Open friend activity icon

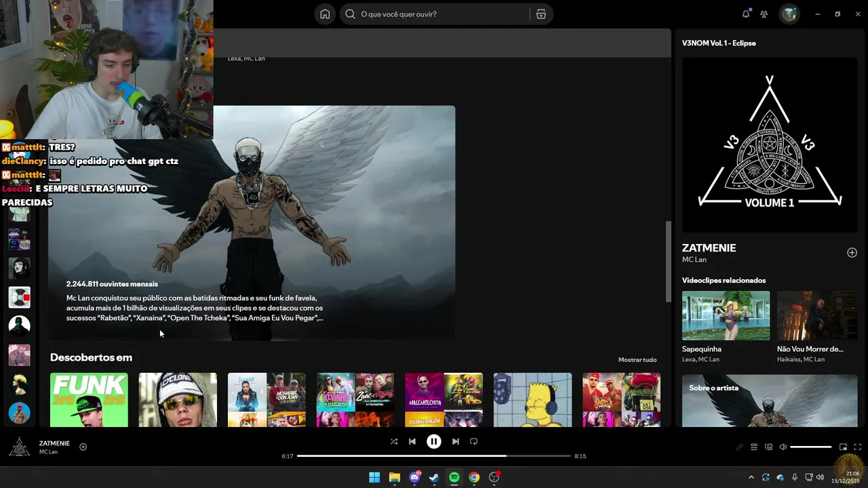coord(764,14)
